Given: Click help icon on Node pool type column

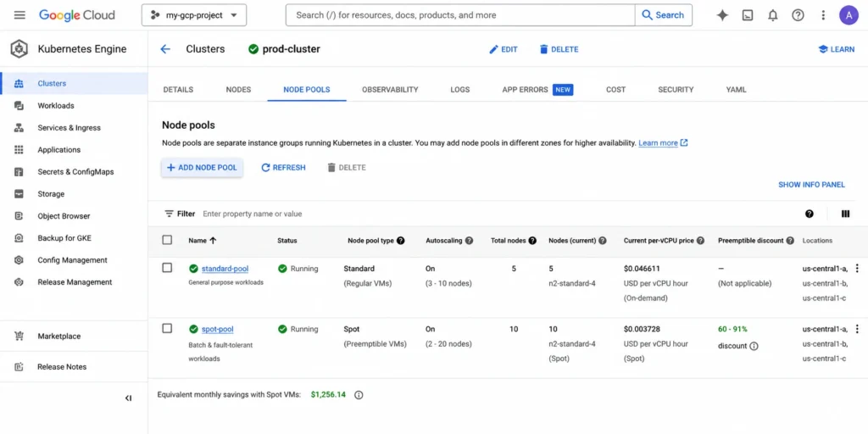Looking at the screenshot, I should (x=401, y=241).
